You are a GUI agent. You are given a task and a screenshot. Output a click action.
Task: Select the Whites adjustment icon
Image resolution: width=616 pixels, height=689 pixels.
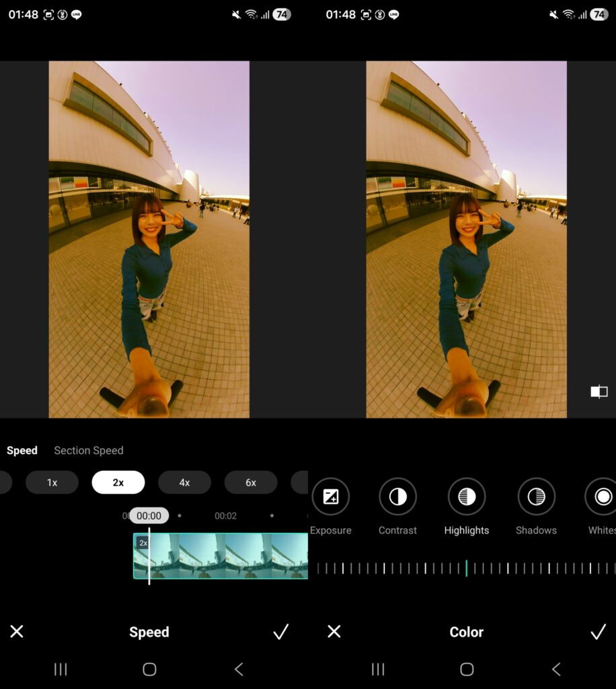coord(603,497)
